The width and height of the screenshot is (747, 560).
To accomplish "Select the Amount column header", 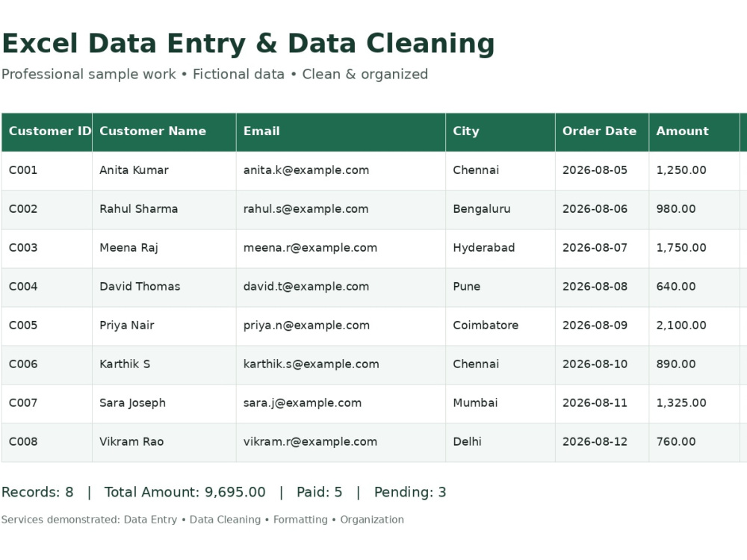I will tap(694, 132).
